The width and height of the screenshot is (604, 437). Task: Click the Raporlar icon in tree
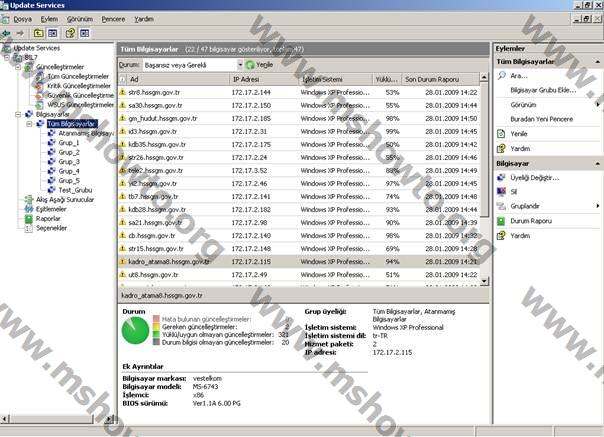pyautogui.click(x=29, y=219)
